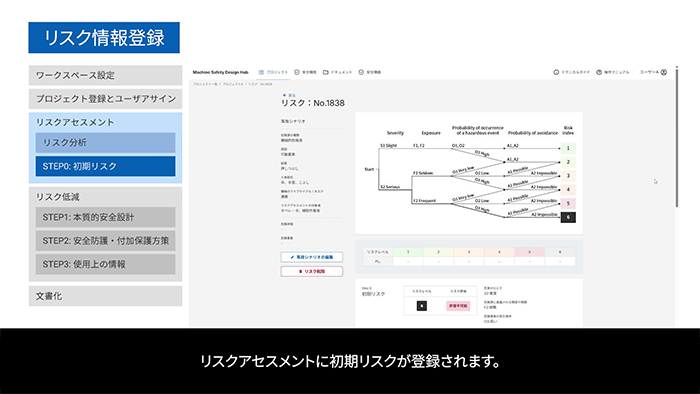Viewport: 700px width, 394px height.
Task: Click the page vertical scrollbar
Action: click(677, 137)
